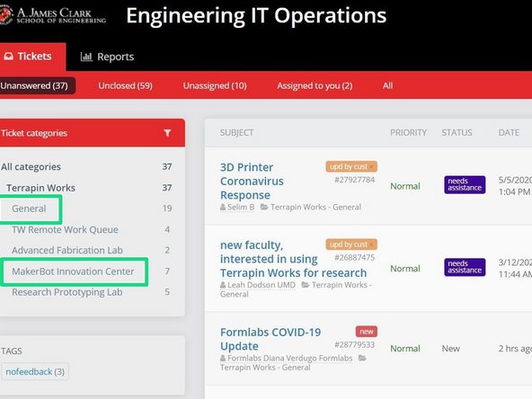The width and height of the screenshot is (532, 399).
Task: Click the count 7 beside MakerBot Innovation Center
Action: pos(167,271)
